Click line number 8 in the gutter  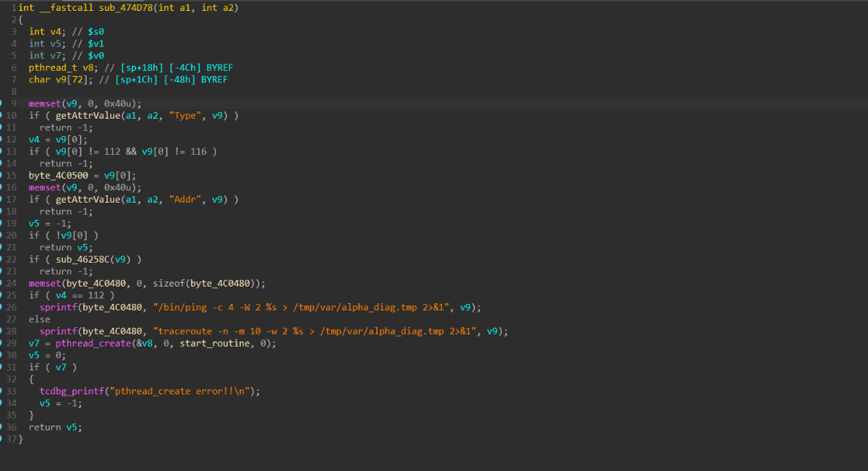point(14,92)
